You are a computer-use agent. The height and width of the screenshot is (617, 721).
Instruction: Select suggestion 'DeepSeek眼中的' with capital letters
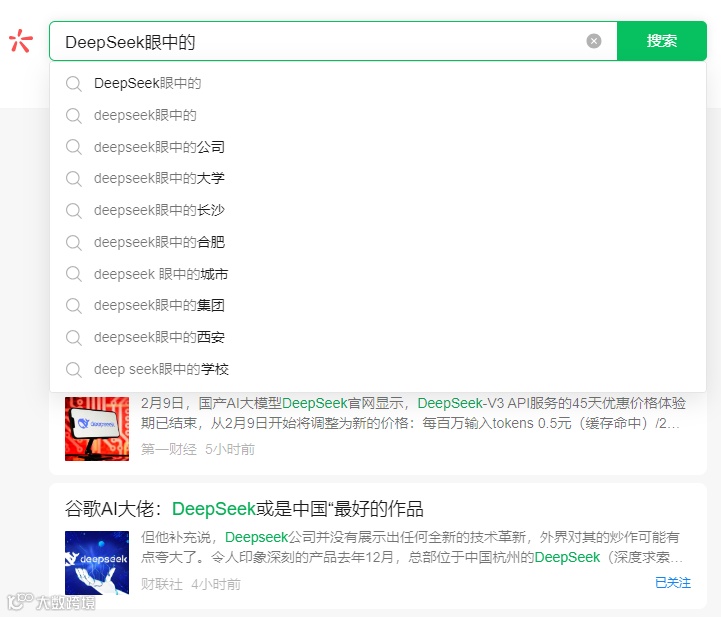coord(378,83)
